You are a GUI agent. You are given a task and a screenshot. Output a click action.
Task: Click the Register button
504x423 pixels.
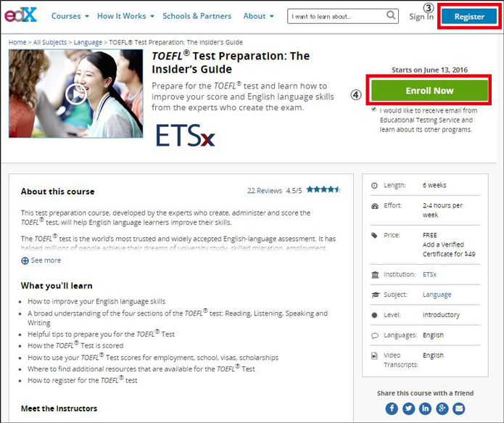click(469, 17)
